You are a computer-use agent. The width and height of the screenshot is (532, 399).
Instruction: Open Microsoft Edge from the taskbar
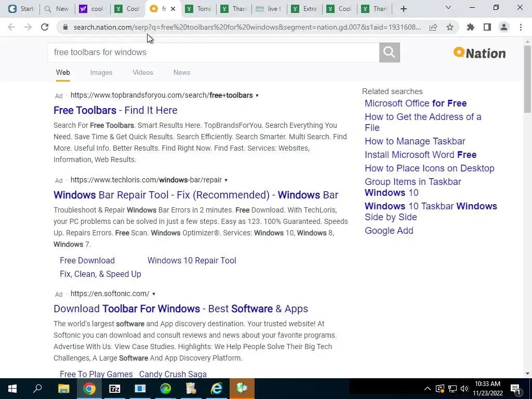[166, 389]
